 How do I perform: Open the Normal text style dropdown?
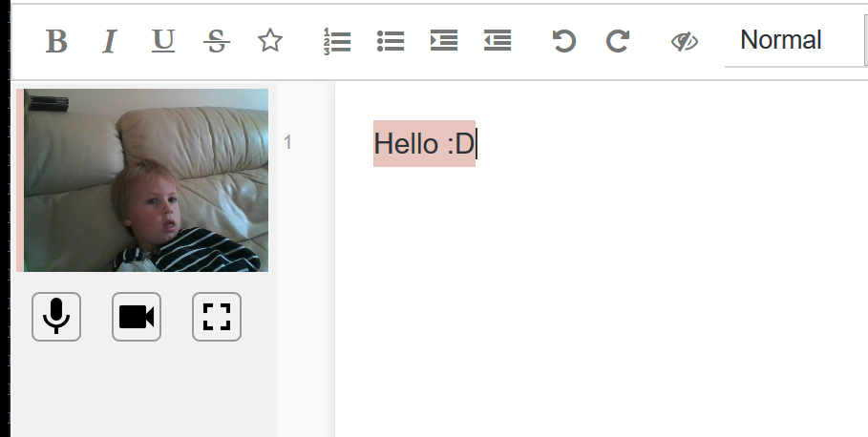tap(794, 40)
